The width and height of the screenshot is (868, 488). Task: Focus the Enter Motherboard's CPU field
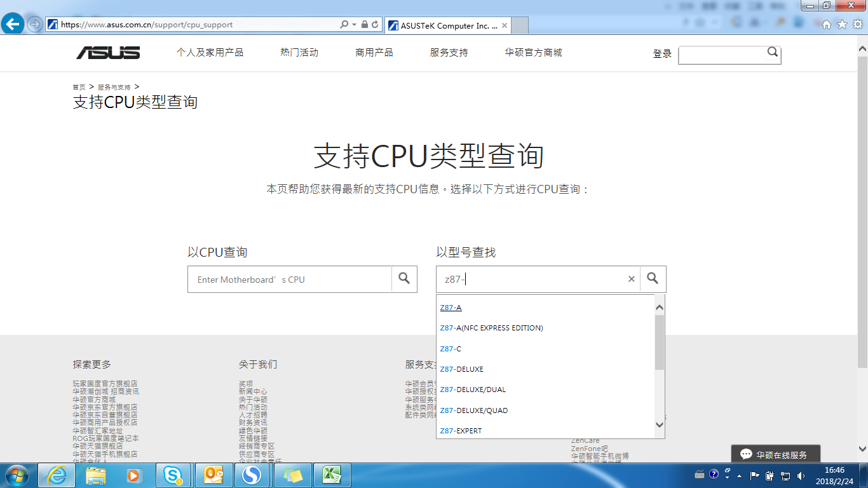(x=290, y=280)
